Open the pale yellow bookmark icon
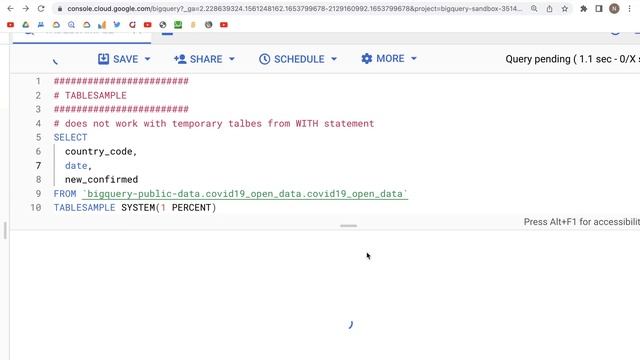Image resolution: width=640 pixels, height=360 pixels. (193, 25)
